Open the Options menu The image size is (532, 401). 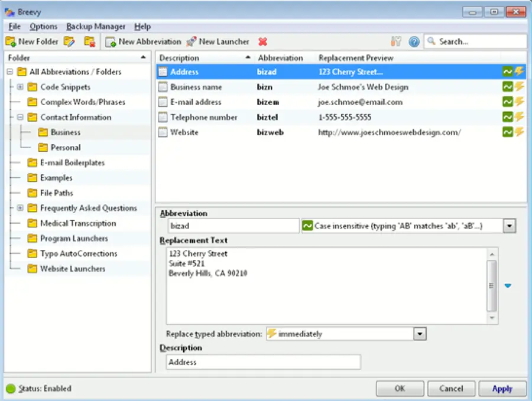pos(43,27)
